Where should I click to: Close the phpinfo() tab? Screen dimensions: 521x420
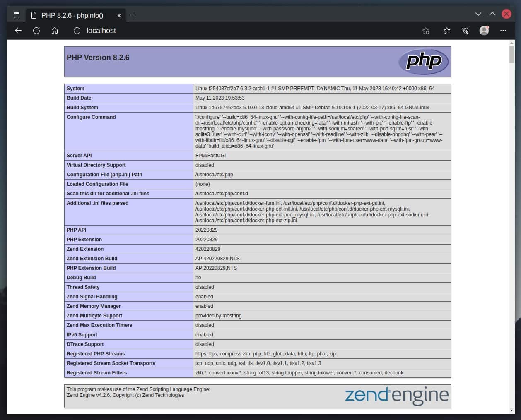[x=119, y=15]
